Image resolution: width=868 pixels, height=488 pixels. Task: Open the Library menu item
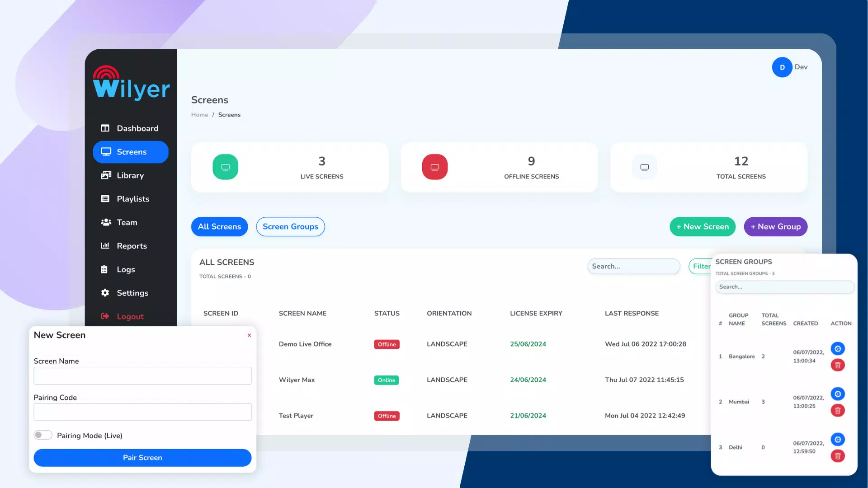pos(130,175)
